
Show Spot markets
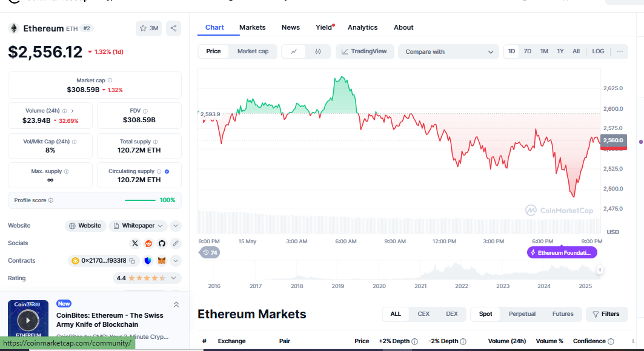pos(485,314)
